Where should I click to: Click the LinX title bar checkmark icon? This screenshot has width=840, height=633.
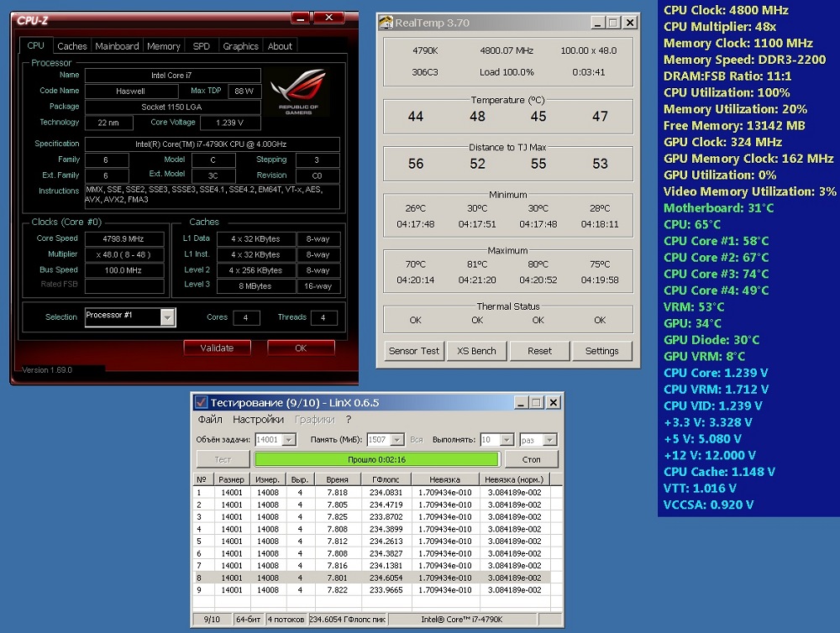coord(201,402)
